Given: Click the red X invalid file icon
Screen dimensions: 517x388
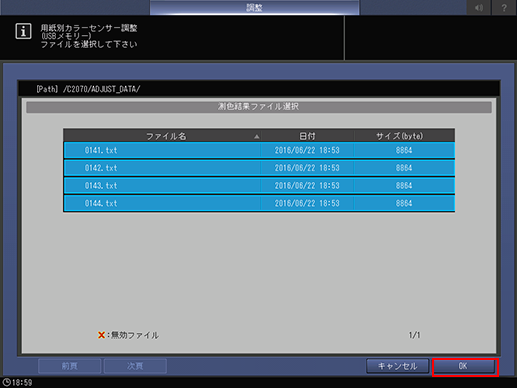Looking at the screenshot, I should coord(101,335).
